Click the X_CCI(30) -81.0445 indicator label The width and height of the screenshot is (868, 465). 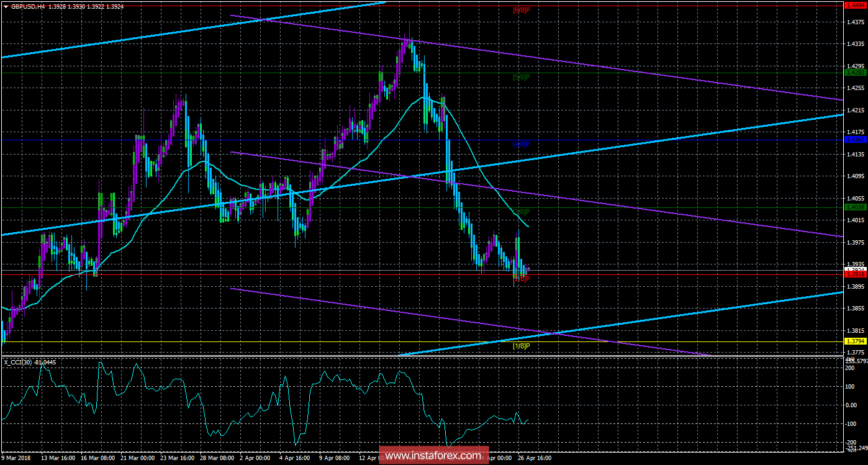click(x=30, y=362)
